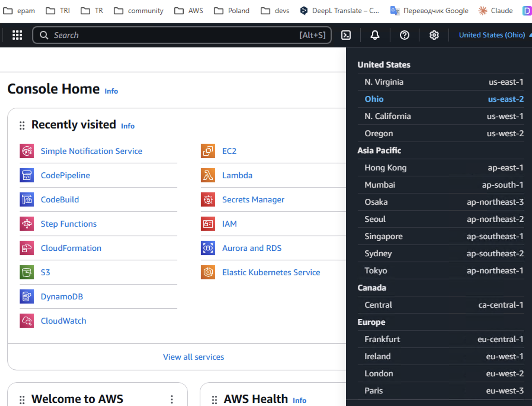Select the Tokyo ap-northeast-1 region
Image resolution: width=532 pixels, height=406 pixels.
[x=441, y=271]
